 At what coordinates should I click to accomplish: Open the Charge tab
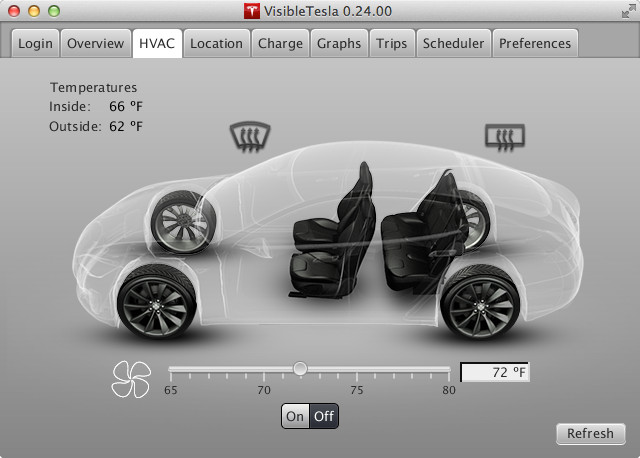(x=280, y=43)
